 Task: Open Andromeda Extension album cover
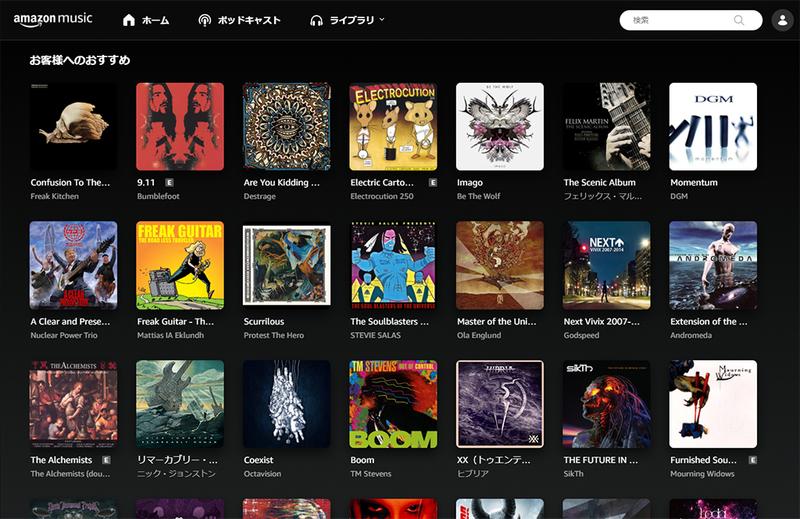[713, 265]
